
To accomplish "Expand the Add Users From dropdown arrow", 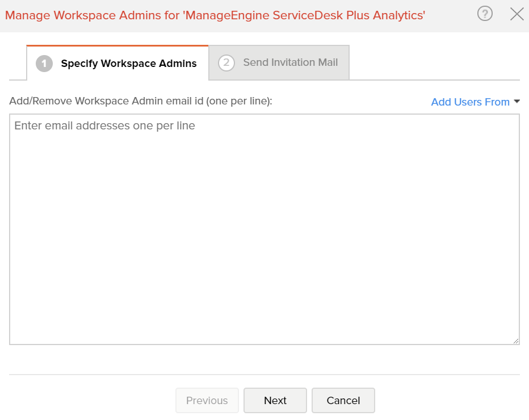I will (x=517, y=101).
